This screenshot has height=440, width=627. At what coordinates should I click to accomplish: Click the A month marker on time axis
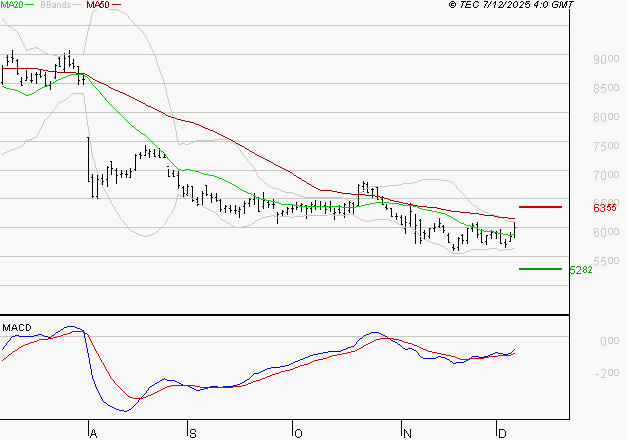click(93, 433)
